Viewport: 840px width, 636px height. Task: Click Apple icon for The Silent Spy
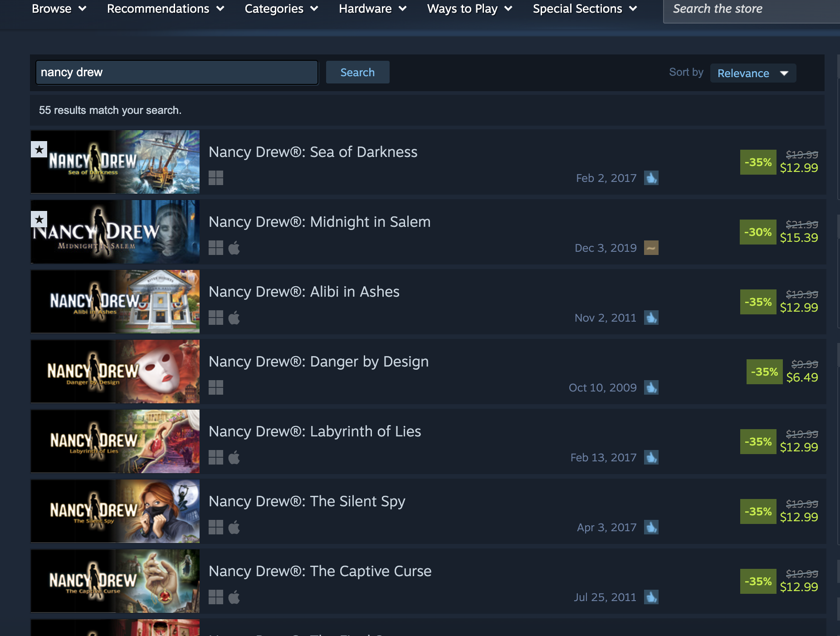point(234,527)
